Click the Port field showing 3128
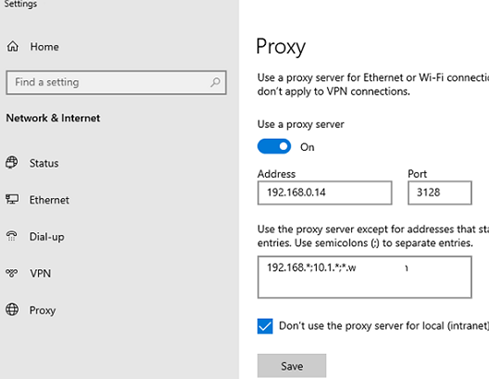Image resolution: width=489 pixels, height=379 pixels. click(440, 193)
